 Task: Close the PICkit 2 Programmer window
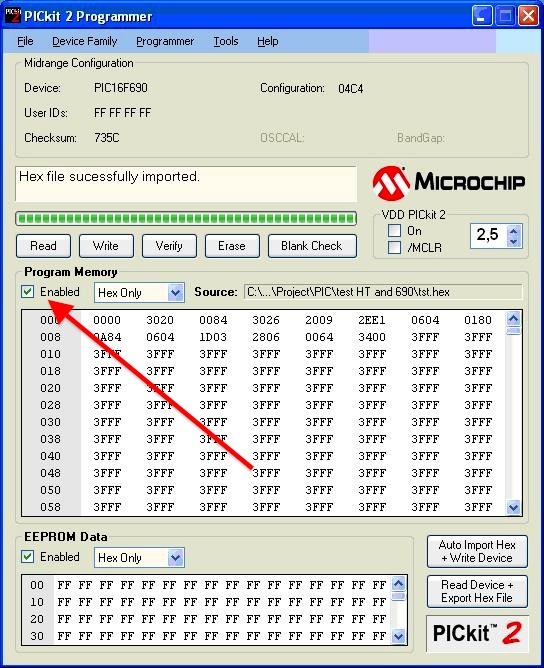point(528,16)
